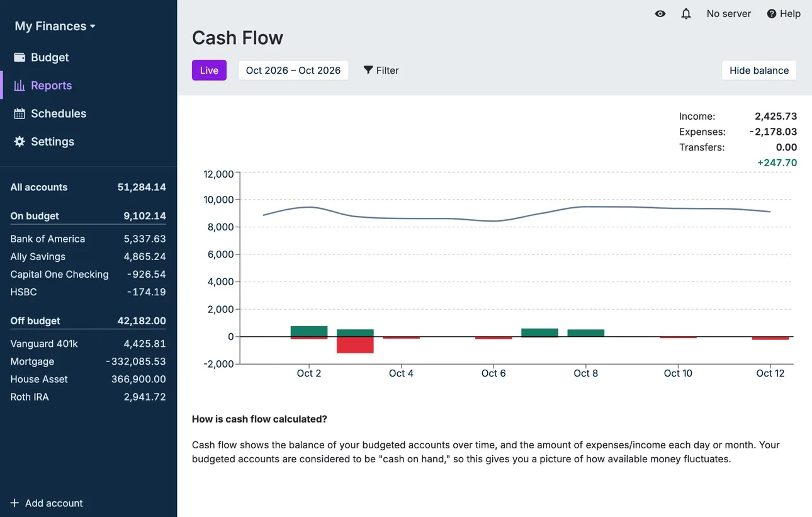Click the Hide balance button
812x517 pixels.
[x=759, y=70]
